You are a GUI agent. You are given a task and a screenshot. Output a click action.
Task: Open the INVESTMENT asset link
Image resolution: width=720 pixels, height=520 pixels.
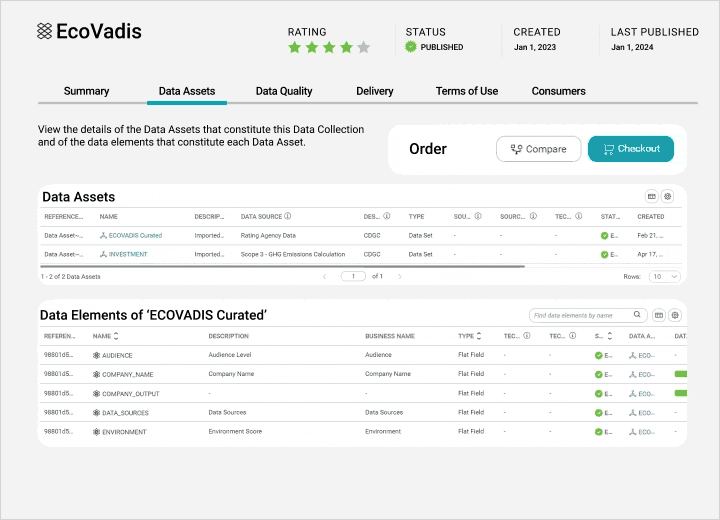pyautogui.click(x=128, y=254)
